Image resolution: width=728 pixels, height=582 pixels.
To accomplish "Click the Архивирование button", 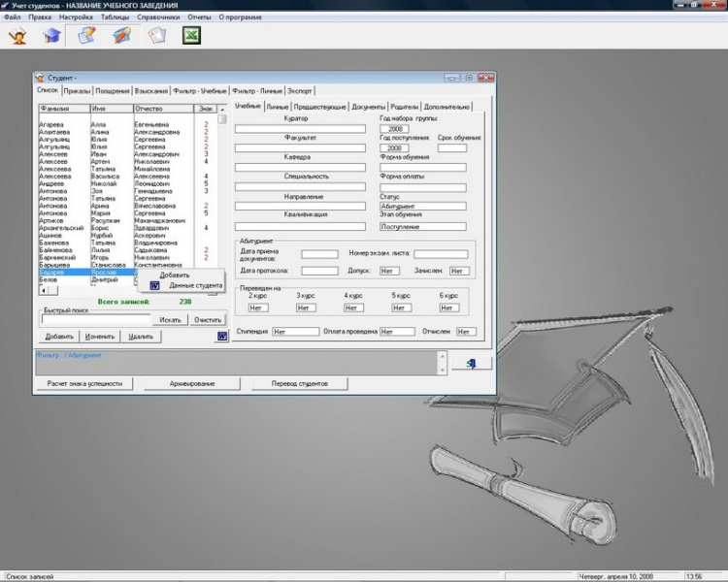I will 190,383.
